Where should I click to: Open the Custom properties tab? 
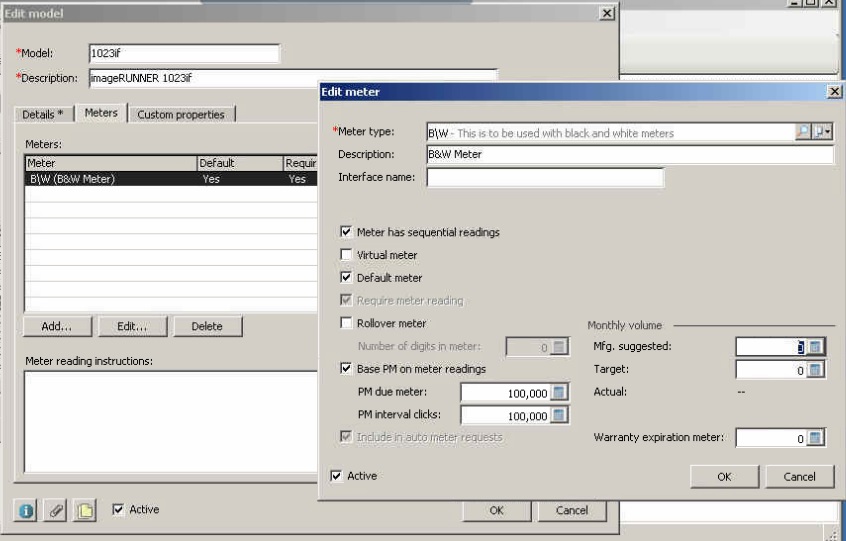[x=181, y=114]
